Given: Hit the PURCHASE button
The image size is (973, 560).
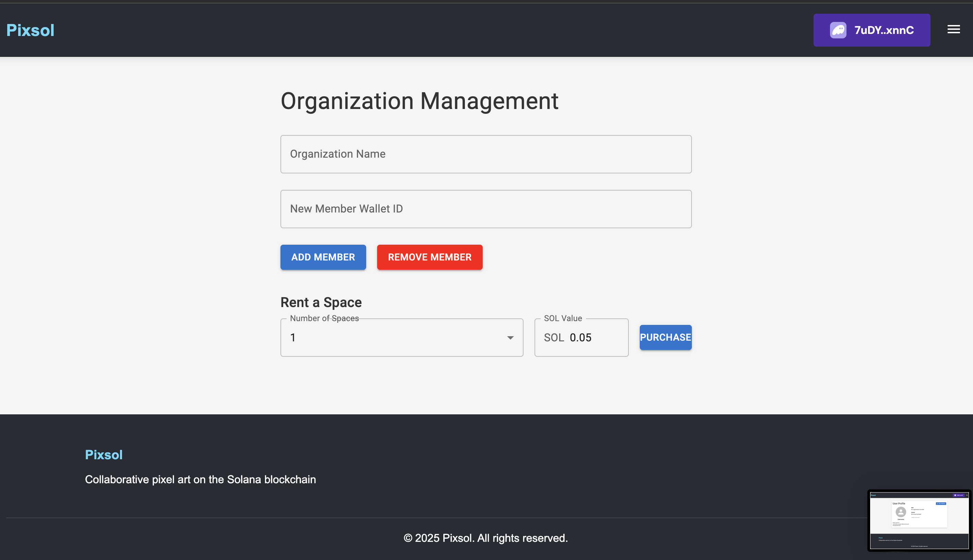Looking at the screenshot, I should point(665,337).
